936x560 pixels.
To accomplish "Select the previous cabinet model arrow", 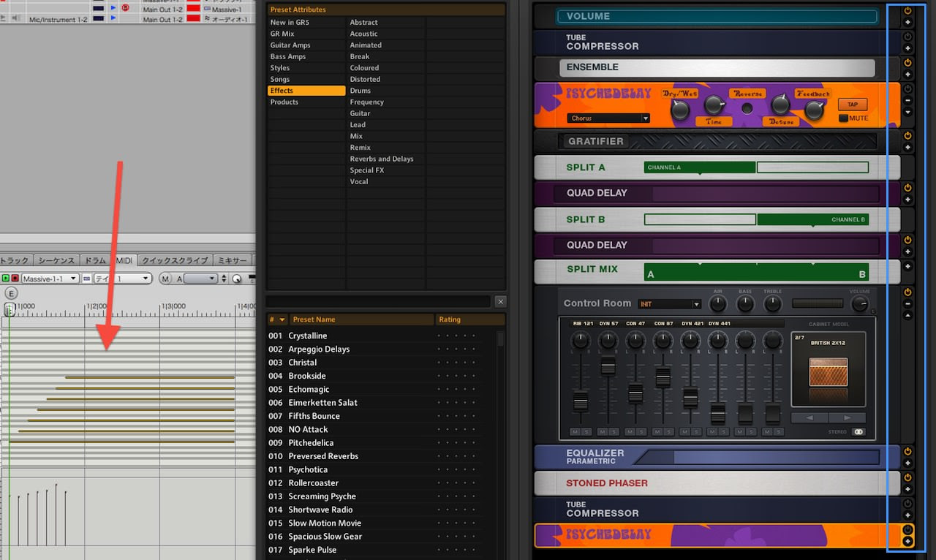I will point(809,418).
